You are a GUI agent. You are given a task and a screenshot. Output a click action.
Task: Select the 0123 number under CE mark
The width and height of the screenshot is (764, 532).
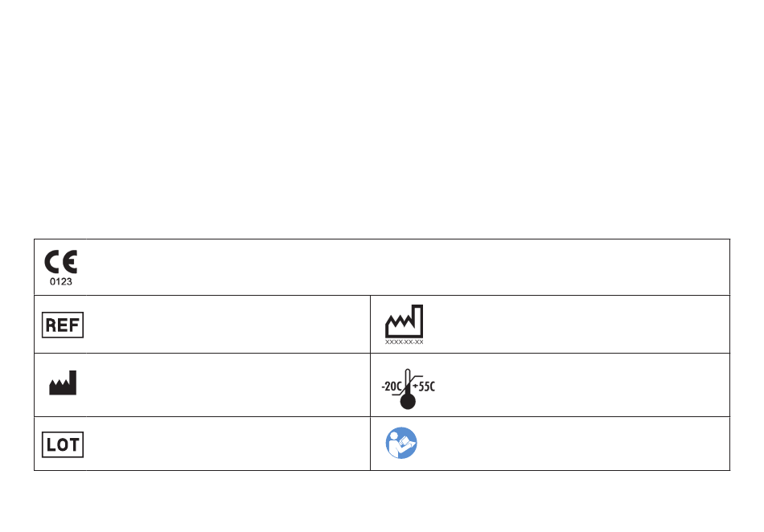pos(61,282)
